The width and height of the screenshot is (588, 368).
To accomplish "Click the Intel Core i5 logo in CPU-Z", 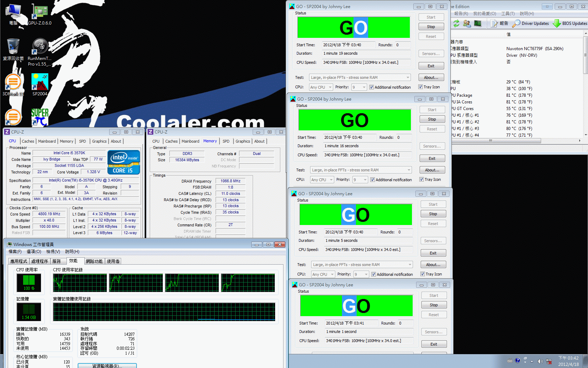I will point(124,162).
